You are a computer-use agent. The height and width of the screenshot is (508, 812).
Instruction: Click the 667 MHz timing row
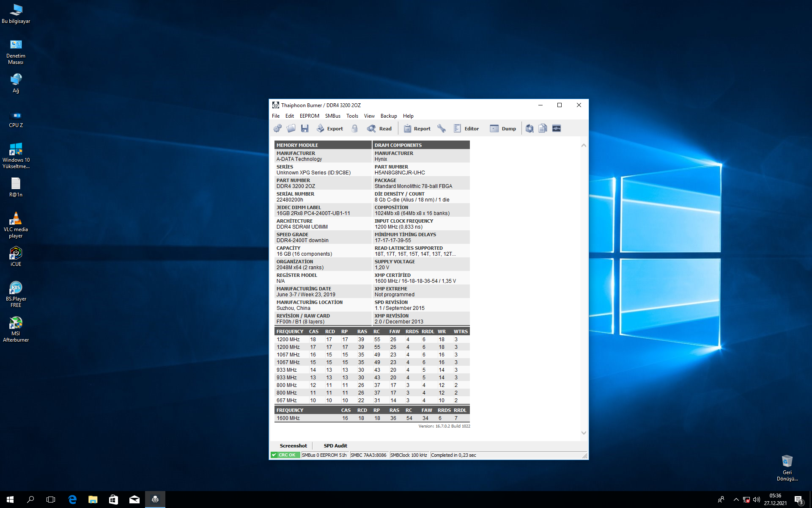click(x=372, y=400)
